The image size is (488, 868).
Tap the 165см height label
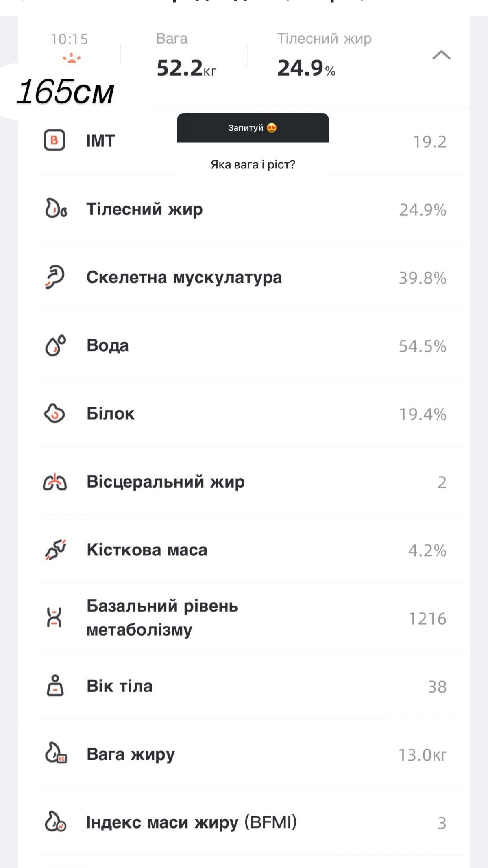(65, 92)
